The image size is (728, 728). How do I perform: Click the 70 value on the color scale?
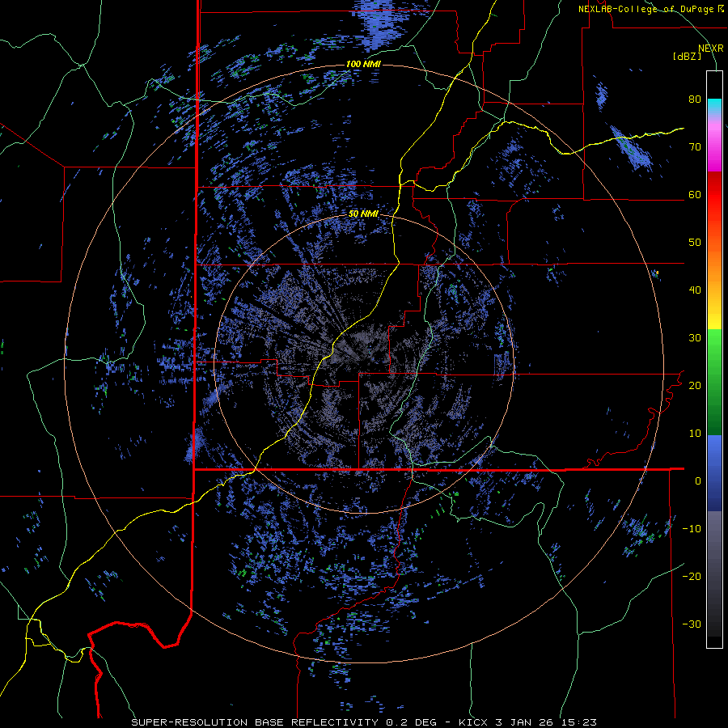[695, 147]
